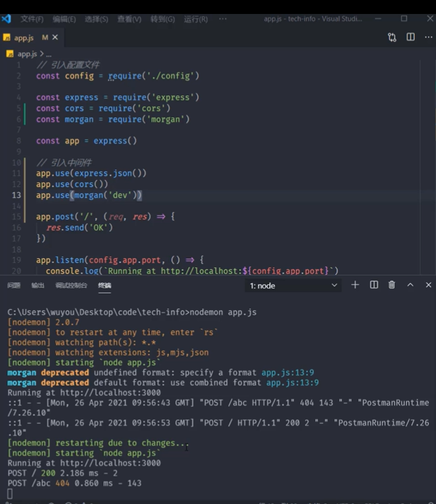Click 'app.listen' on line 19

[60, 260]
